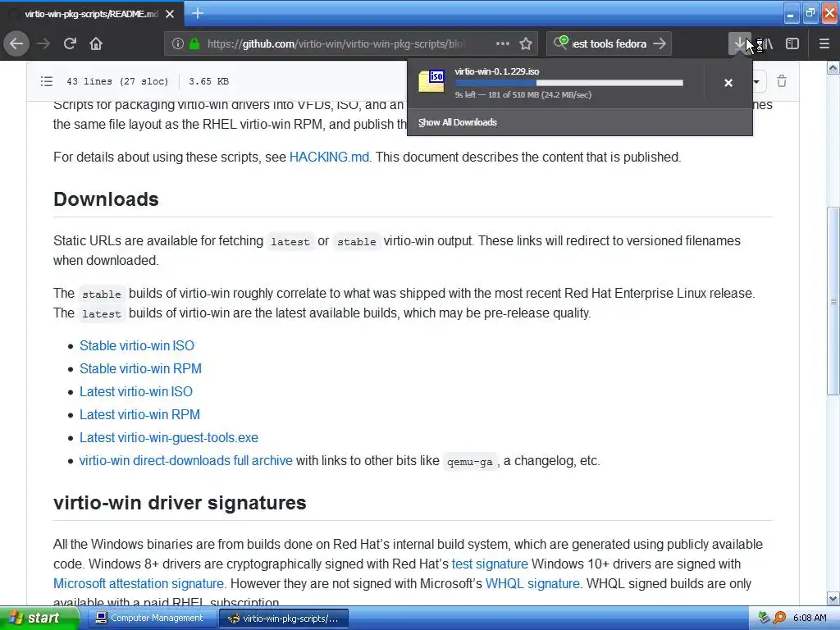
Task: Cancel the virtio-win-0.1.229.iso download
Action: coord(728,83)
